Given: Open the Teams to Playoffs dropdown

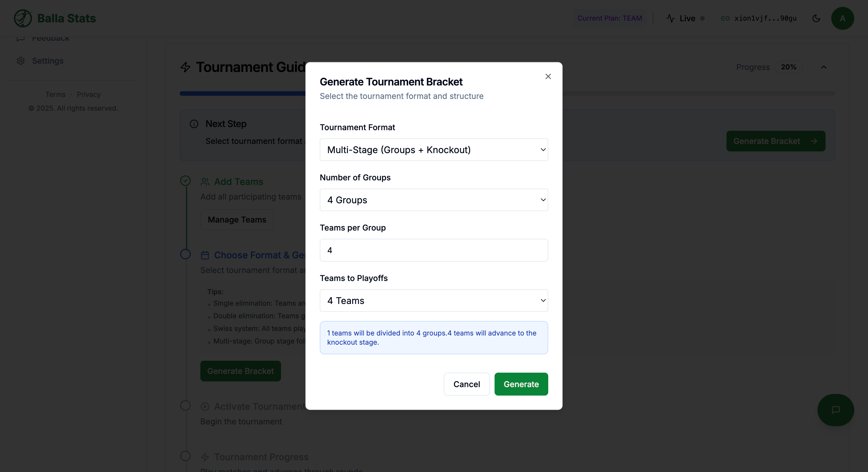Looking at the screenshot, I should click(x=434, y=301).
